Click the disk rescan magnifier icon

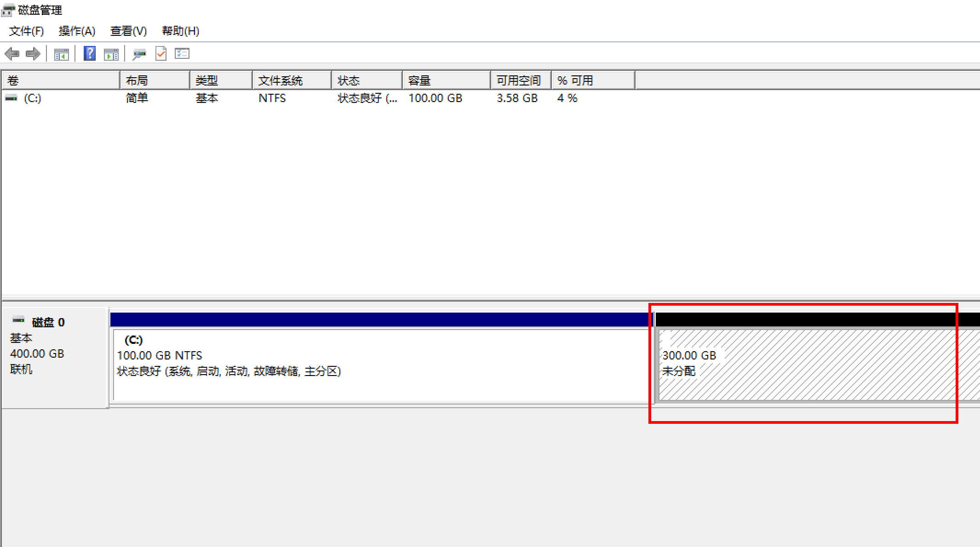pos(139,54)
